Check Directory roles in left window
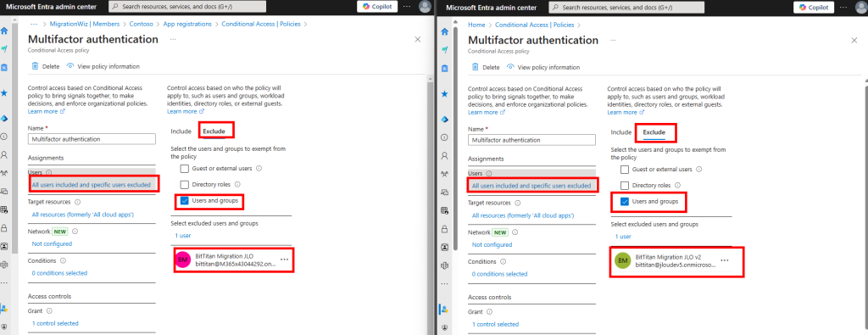This screenshot has width=868, height=335. (x=185, y=184)
